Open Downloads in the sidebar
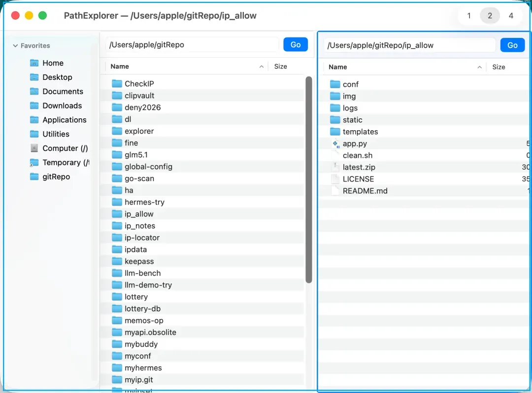The height and width of the screenshot is (393, 532). [x=62, y=106]
